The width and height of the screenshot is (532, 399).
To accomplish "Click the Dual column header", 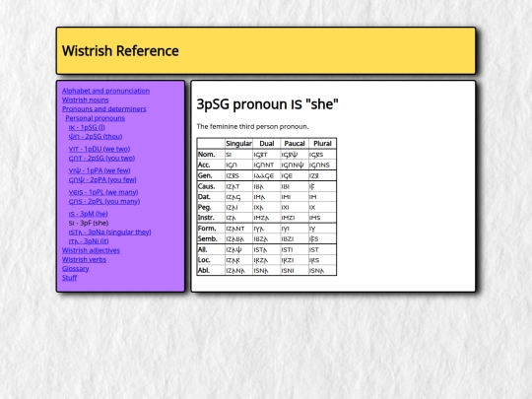I will click(267, 144).
